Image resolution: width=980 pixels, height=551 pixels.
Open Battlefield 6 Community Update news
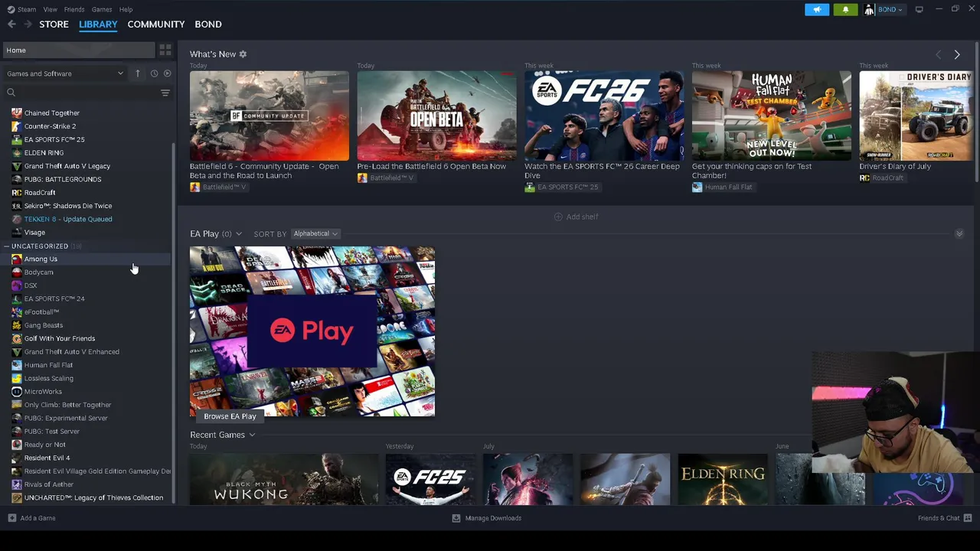pyautogui.click(x=269, y=116)
